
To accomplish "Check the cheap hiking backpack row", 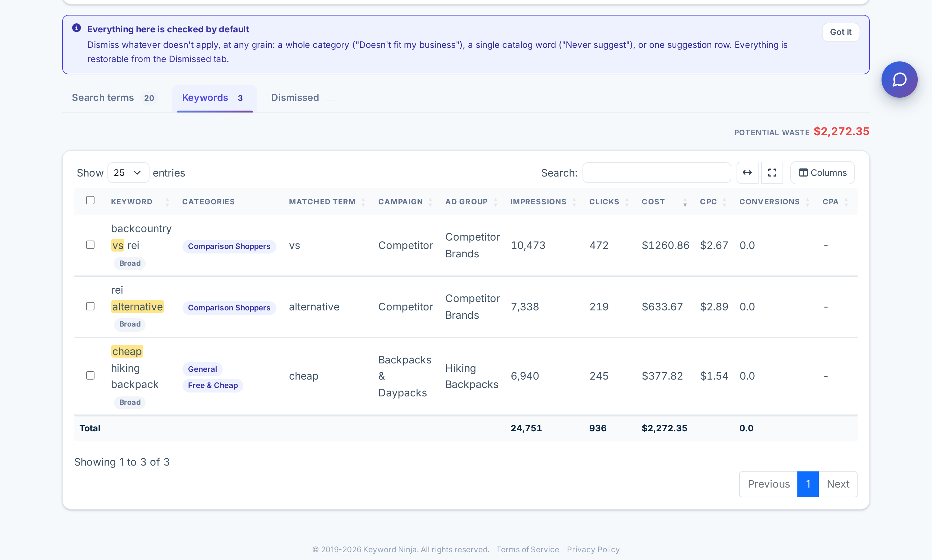I will 90,375.
